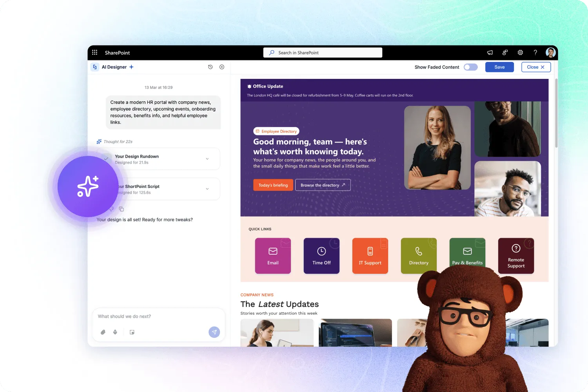This screenshot has height=392, width=588.
Task: Close the AI Designer panel with circled X
Action: click(222, 67)
